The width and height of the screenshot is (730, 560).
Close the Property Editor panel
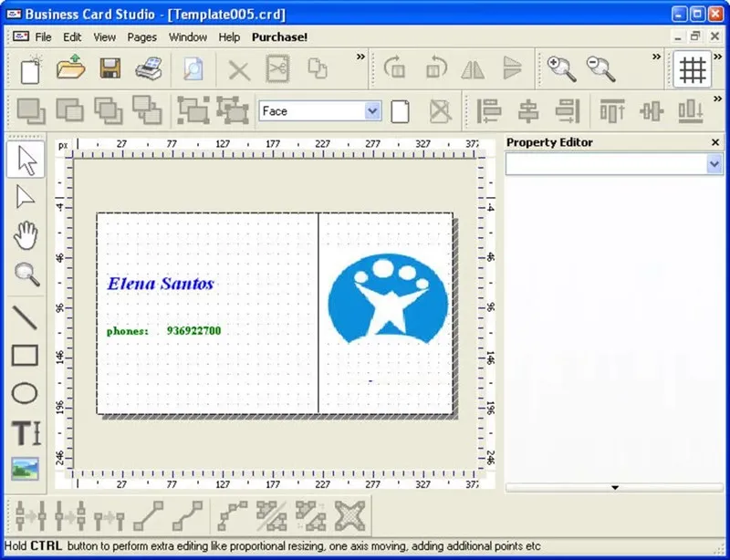(715, 142)
